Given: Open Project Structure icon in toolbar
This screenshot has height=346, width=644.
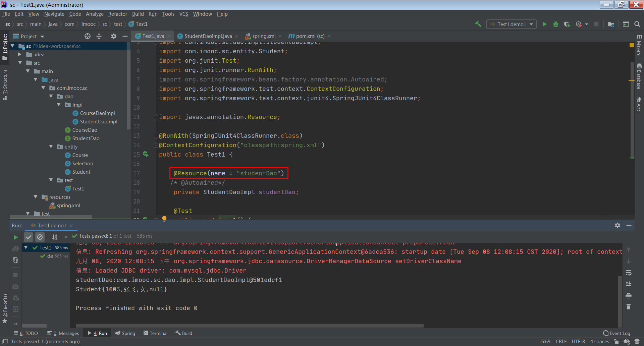Looking at the screenshot, I should 611,24.
